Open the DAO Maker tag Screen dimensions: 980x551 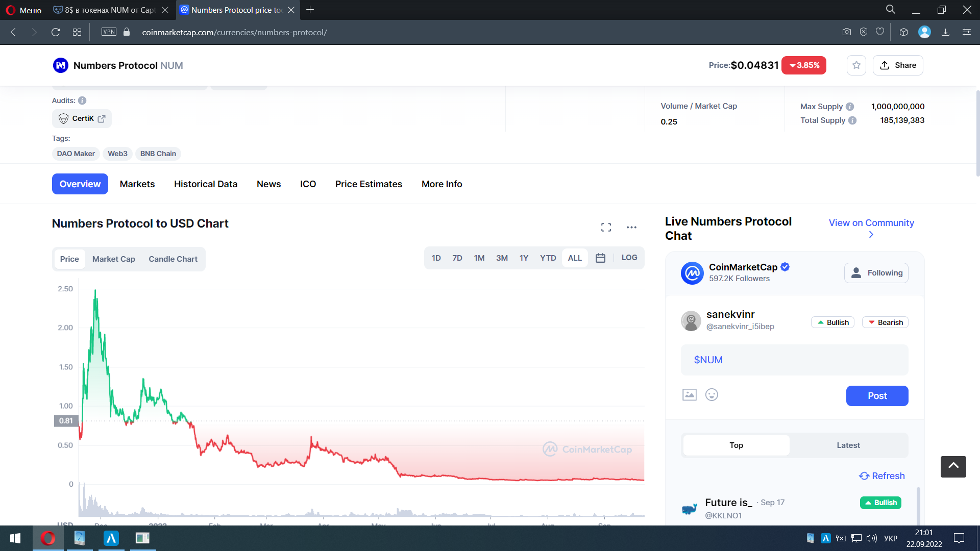pos(76,154)
